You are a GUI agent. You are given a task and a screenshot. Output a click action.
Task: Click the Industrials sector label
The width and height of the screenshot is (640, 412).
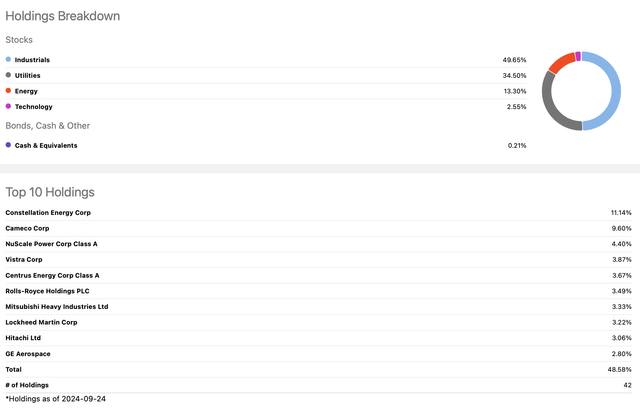(32, 60)
